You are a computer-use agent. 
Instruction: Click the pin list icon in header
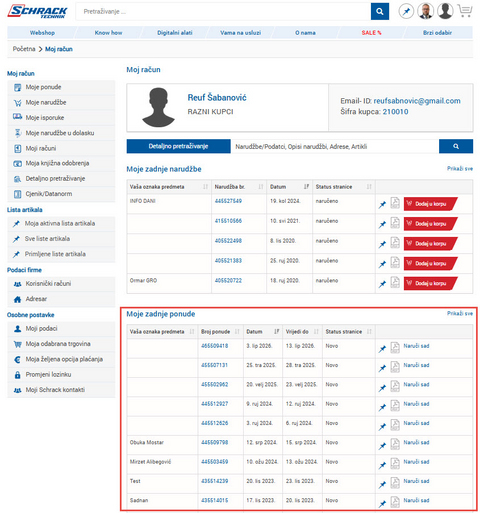[x=406, y=11]
